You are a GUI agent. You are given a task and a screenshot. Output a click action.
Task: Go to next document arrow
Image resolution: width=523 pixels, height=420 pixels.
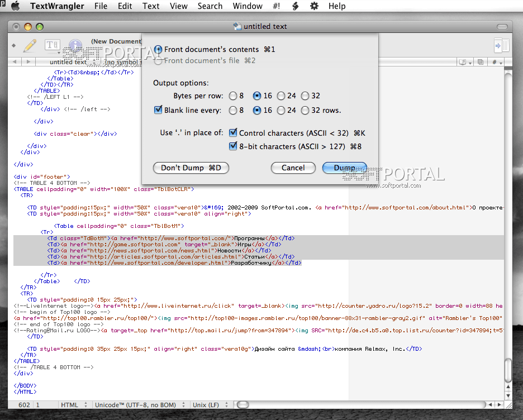tap(28, 61)
